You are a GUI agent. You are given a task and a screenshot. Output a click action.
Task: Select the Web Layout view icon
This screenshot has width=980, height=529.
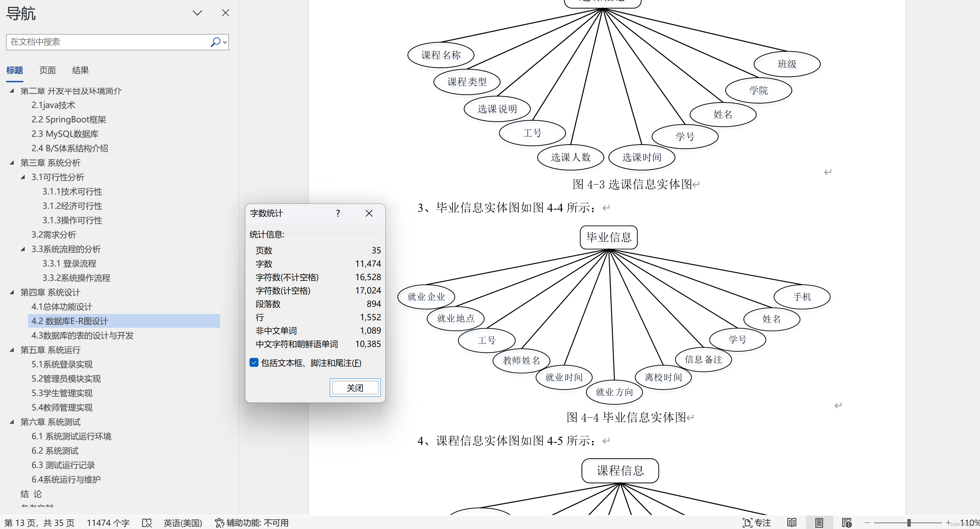pos(847,522)
